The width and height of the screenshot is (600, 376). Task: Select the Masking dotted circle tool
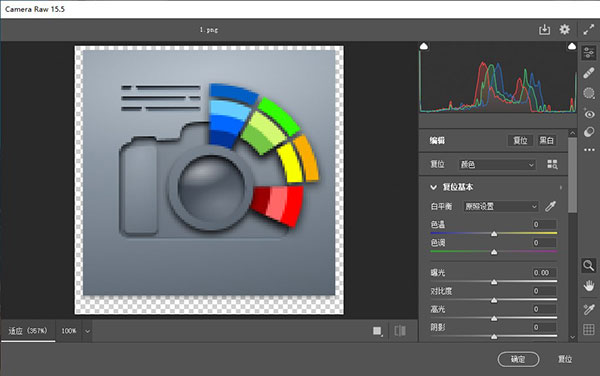[x=589, y=93]
